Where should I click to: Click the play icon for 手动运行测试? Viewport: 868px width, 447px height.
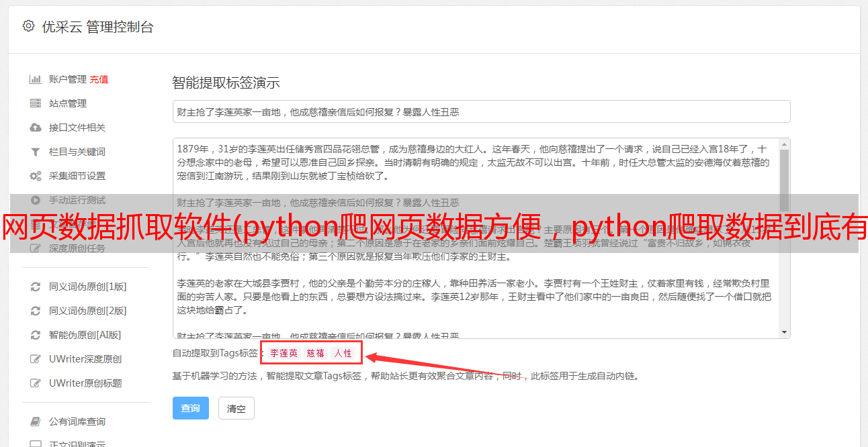coord(36,200)
